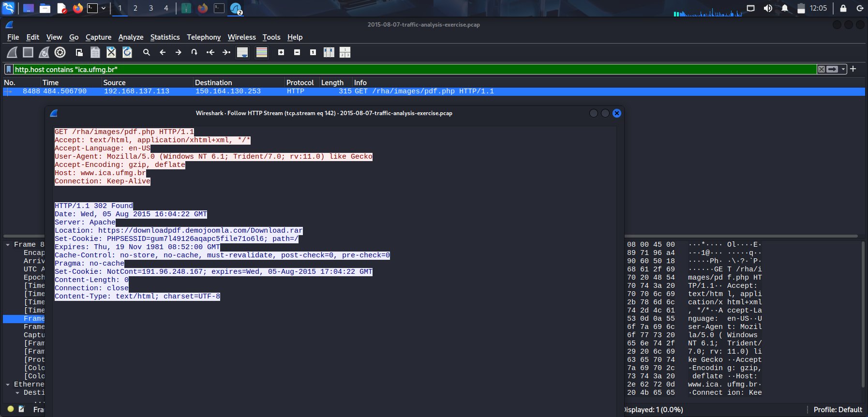Open the Go menu
This screenshot has width=868, height=417.
click(74, 37)
